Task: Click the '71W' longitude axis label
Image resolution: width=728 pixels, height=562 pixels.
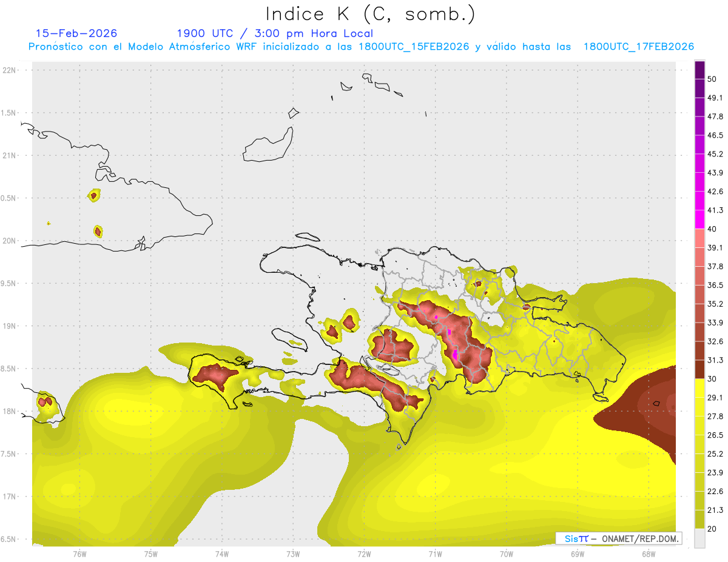Action: coord(435,554)
